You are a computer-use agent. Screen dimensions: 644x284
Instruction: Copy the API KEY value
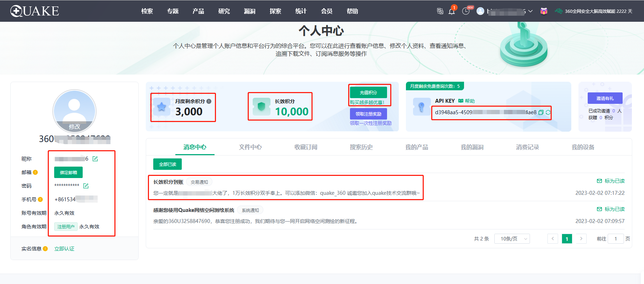pos(541,112)
